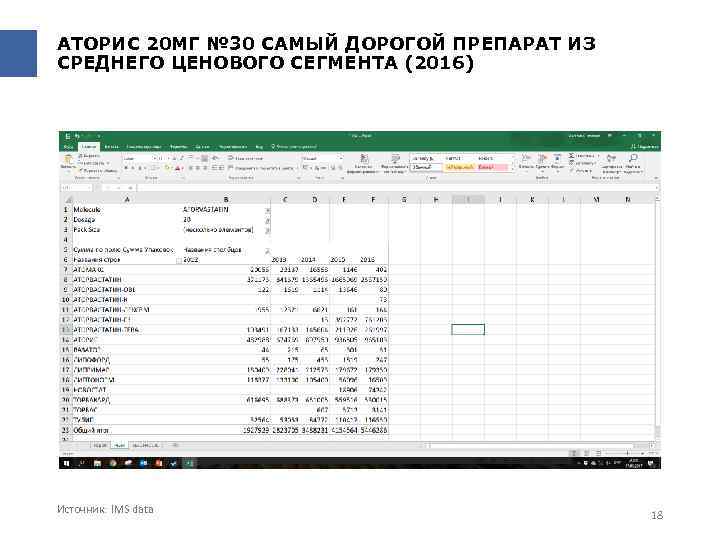Switch to the Insert ribbon tab
This screenshot has width=720, height=540.
pyautogui.click(x=112, y=147)
